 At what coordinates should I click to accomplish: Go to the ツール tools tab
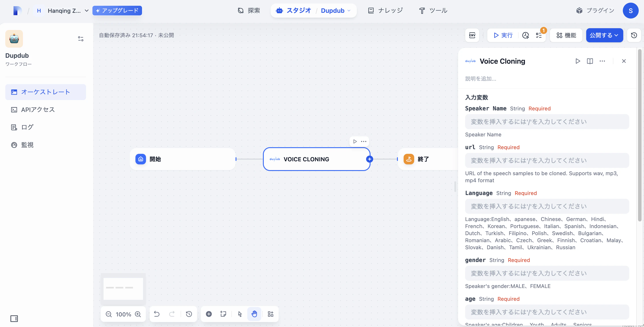tap(433, 11)
